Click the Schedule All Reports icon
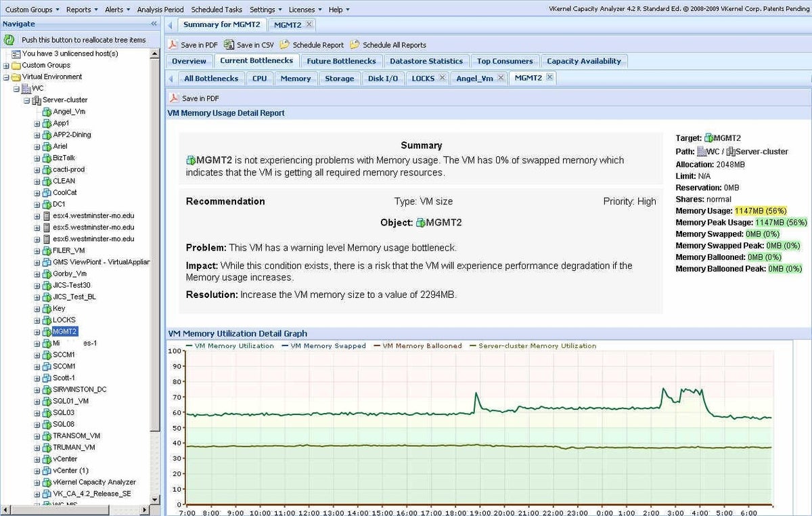 tap(355, 45)
